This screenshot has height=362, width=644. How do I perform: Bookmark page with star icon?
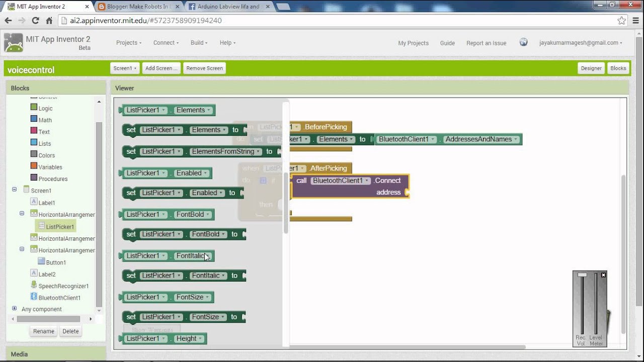tap(621, 21)
